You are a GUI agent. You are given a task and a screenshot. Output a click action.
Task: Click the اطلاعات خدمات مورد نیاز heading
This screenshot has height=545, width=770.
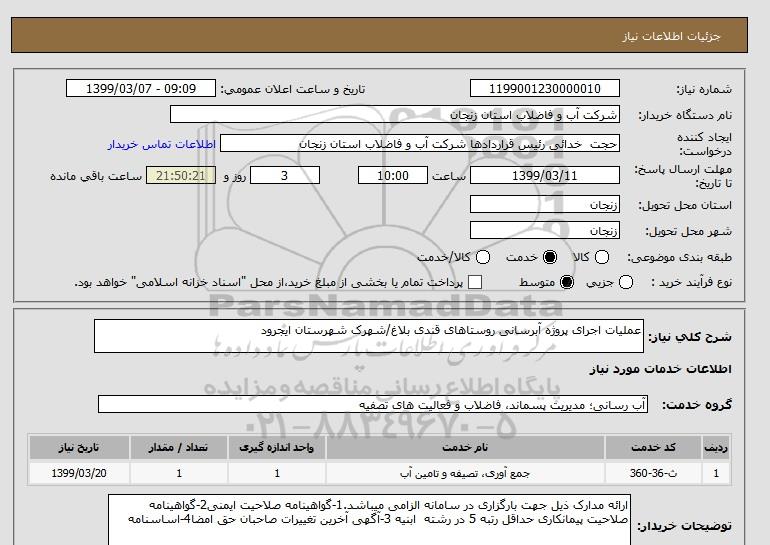click(660, 369)
